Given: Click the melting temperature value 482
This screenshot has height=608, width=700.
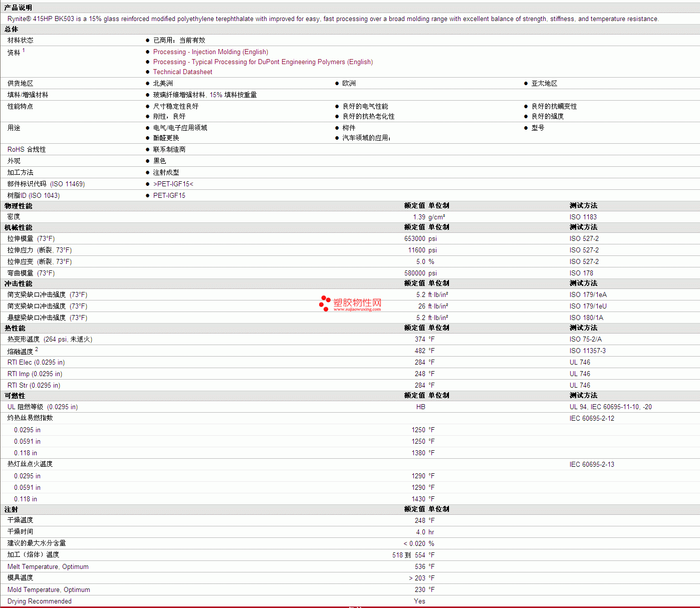Looking at the screenshot, I should pos(420,351).
